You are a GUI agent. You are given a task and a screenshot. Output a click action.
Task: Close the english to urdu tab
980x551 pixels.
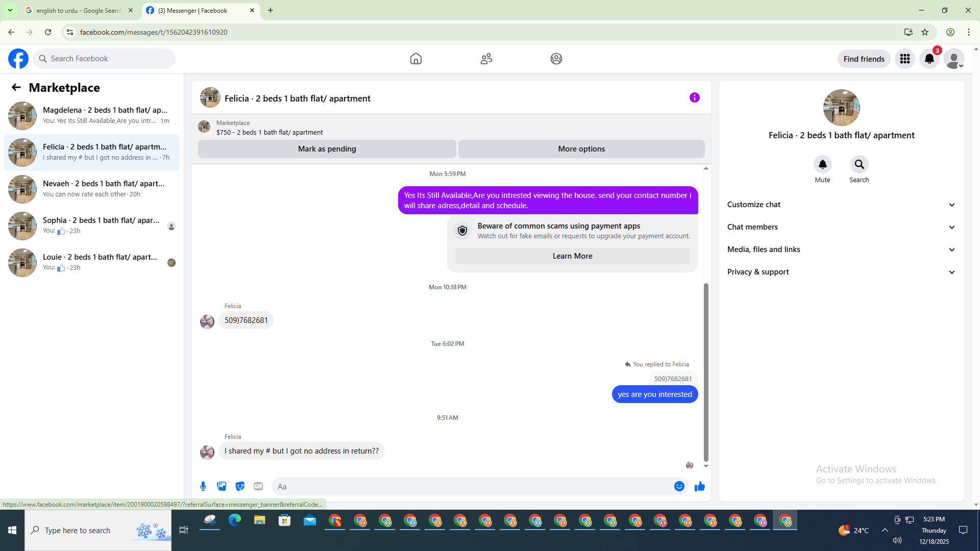131,10
